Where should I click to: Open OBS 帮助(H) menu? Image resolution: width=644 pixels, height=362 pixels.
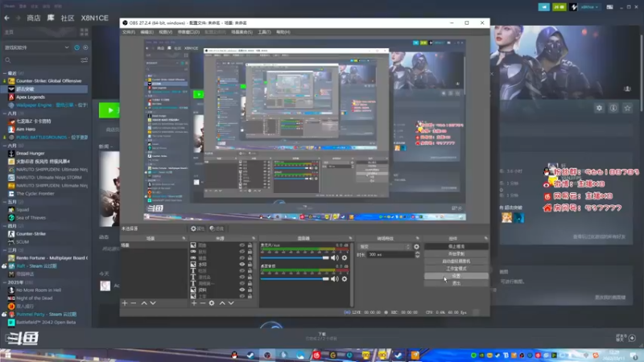tap(283, 32)
